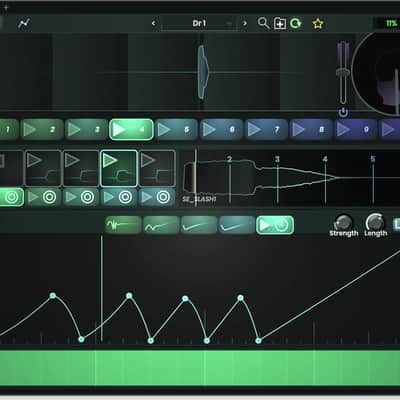
Task: Play the highlighted fourth sample cell triangle
Action: point(110,160)
